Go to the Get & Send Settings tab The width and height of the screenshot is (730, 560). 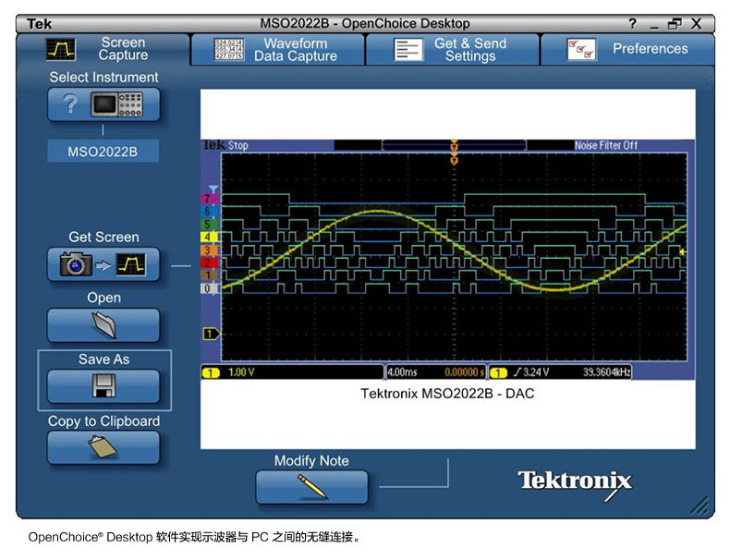[x=453, y=49]
